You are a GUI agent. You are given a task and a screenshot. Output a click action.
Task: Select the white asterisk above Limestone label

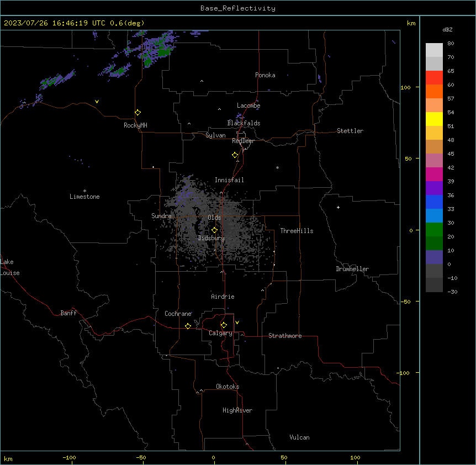point(84,191)
